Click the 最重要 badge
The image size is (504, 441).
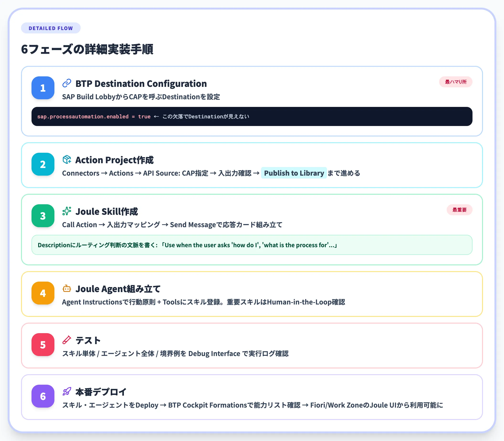tap(459, 210)
